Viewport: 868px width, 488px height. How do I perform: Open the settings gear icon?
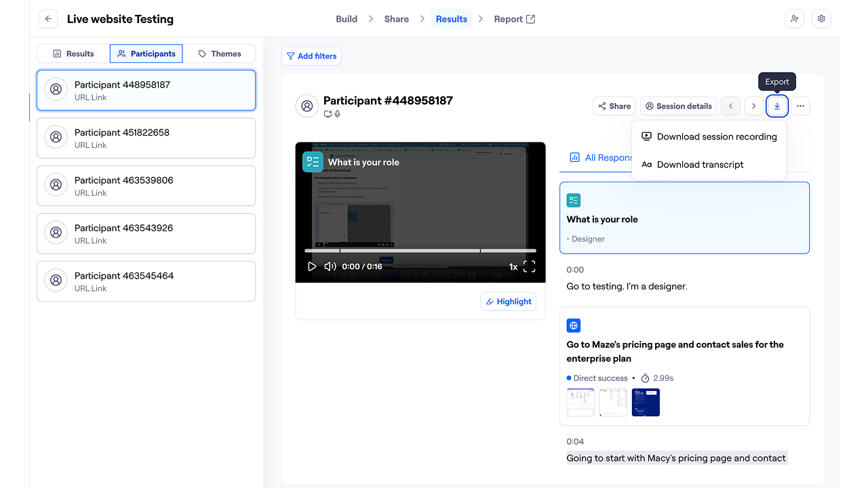(821, 19)
